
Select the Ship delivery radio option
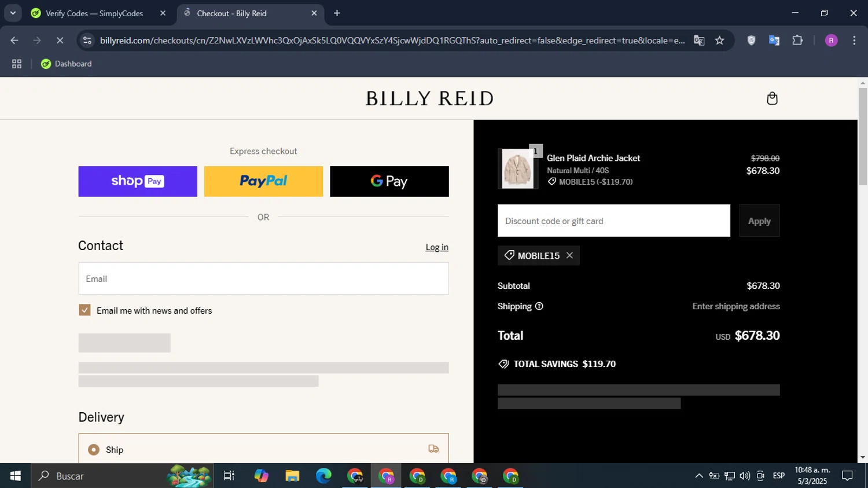coord(94,450)
